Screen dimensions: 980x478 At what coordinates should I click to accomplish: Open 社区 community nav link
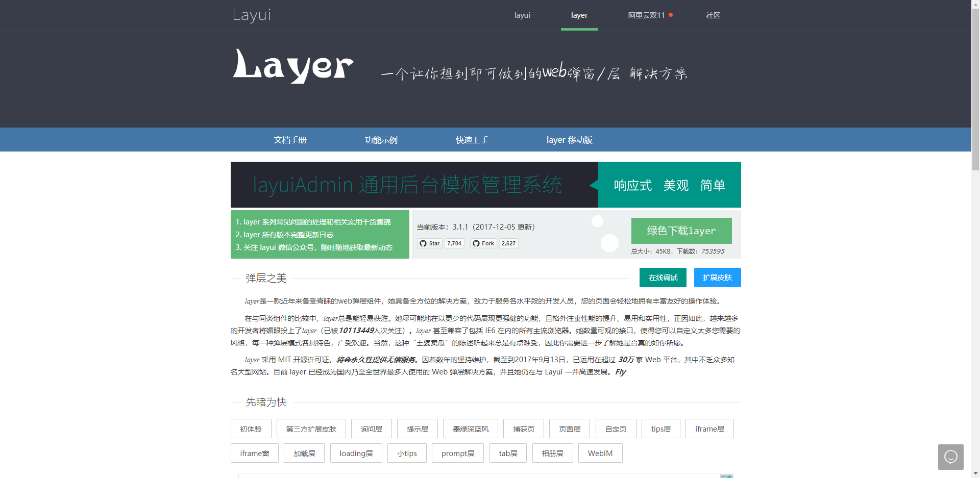[x=713, y=15]
